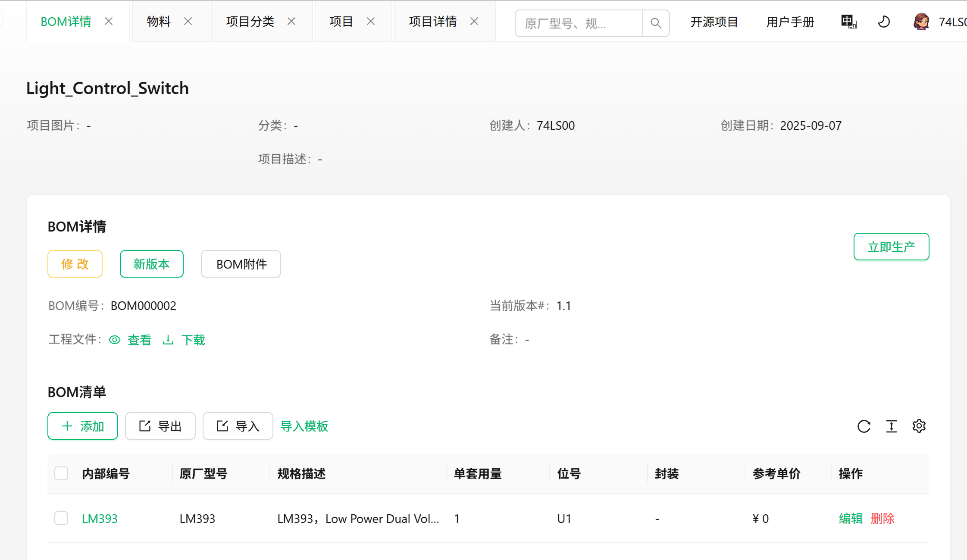Switch to the 项目 tab
This screenshot has width=967, height=560.
341,22
